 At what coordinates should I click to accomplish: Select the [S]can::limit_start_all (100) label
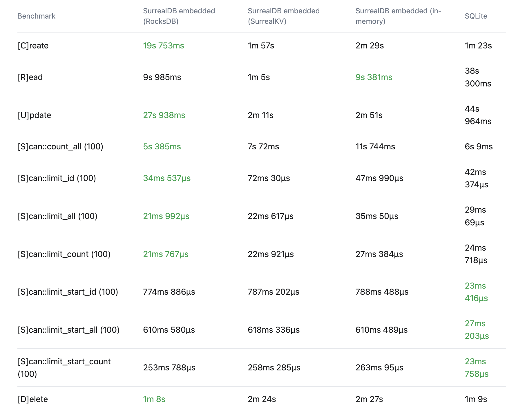(68, 330)
